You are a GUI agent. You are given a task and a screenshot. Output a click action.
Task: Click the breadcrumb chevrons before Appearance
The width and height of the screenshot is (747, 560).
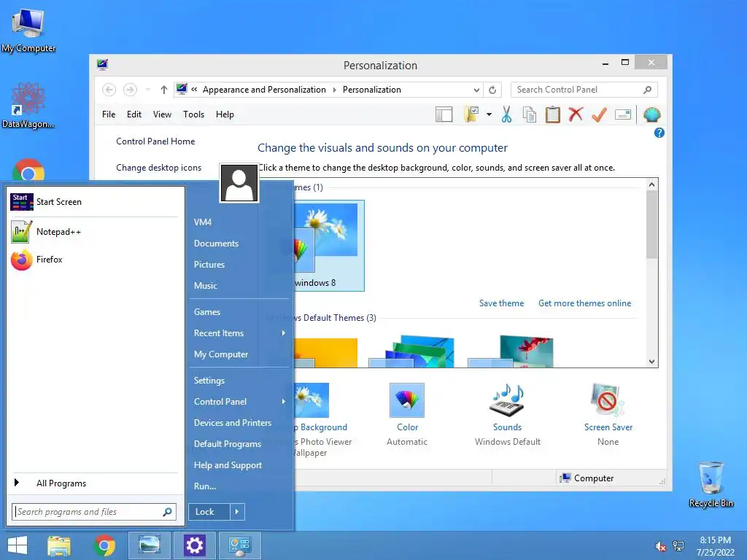[x=194, y=90]
